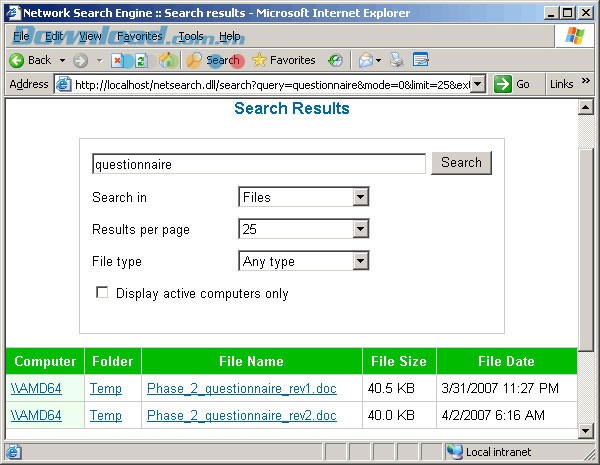Click the History icon in the toolbar
The width and height of the screenshot is (600, 465).
[x=336, y=60]
